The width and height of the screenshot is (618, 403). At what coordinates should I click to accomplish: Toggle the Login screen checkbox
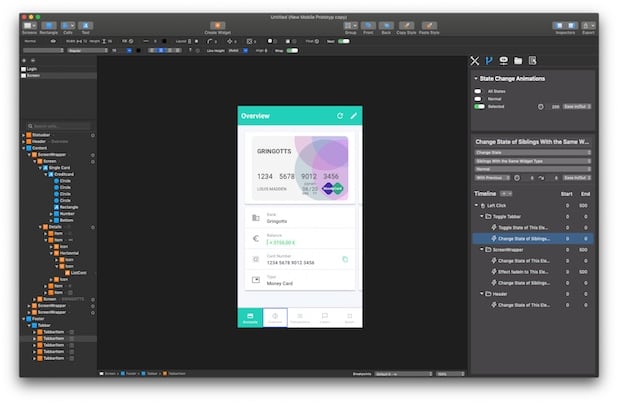click(24, 69)
